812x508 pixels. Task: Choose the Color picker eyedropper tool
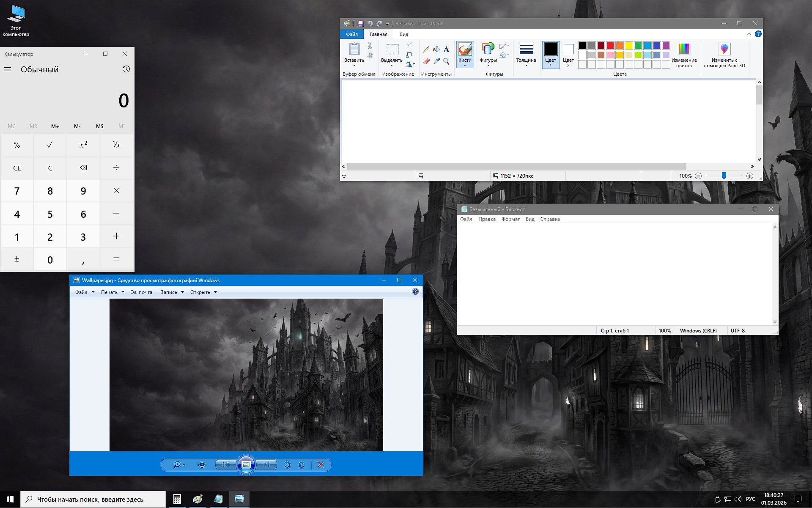pos(436,61)
